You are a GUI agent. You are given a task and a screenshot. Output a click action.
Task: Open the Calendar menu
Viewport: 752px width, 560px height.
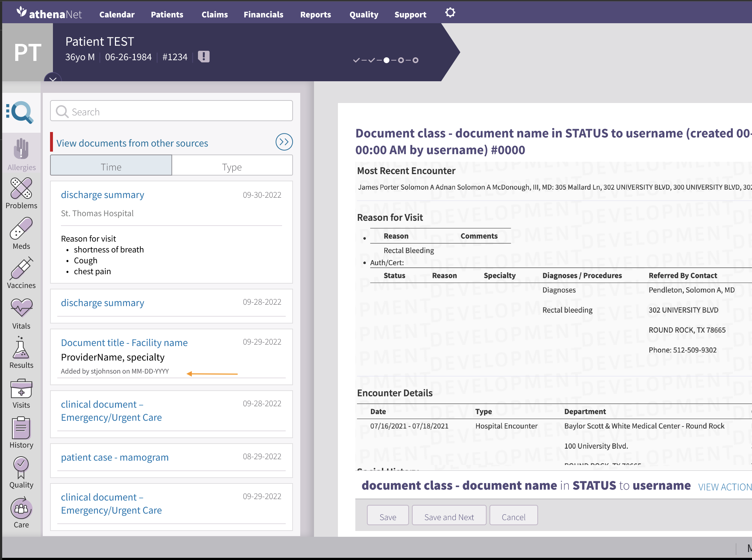tap(117, 15)
